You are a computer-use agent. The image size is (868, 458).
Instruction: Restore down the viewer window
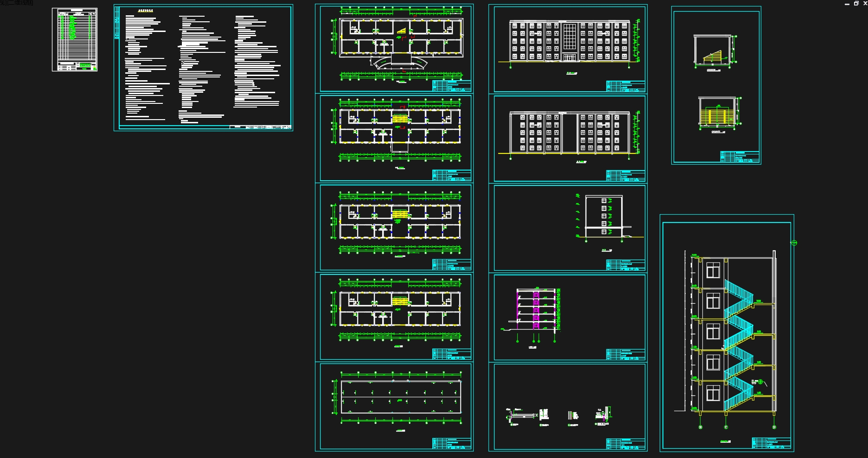coord(856,3)
